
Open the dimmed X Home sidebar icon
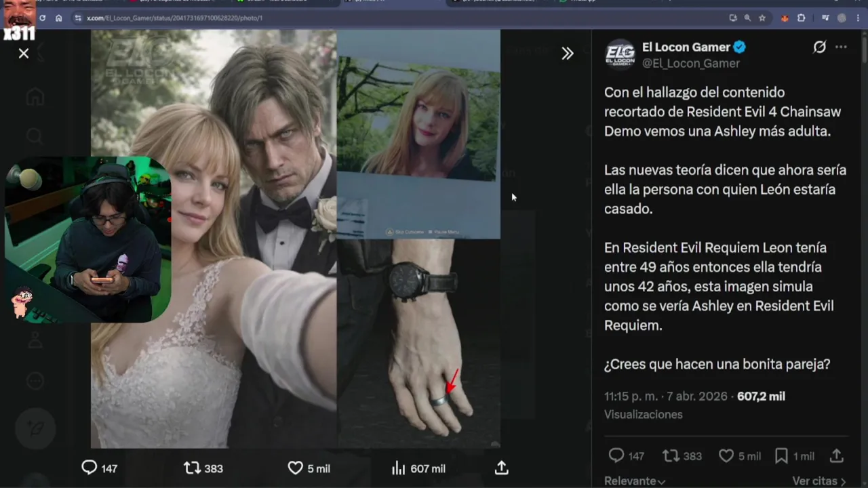[x=35, y=97]
